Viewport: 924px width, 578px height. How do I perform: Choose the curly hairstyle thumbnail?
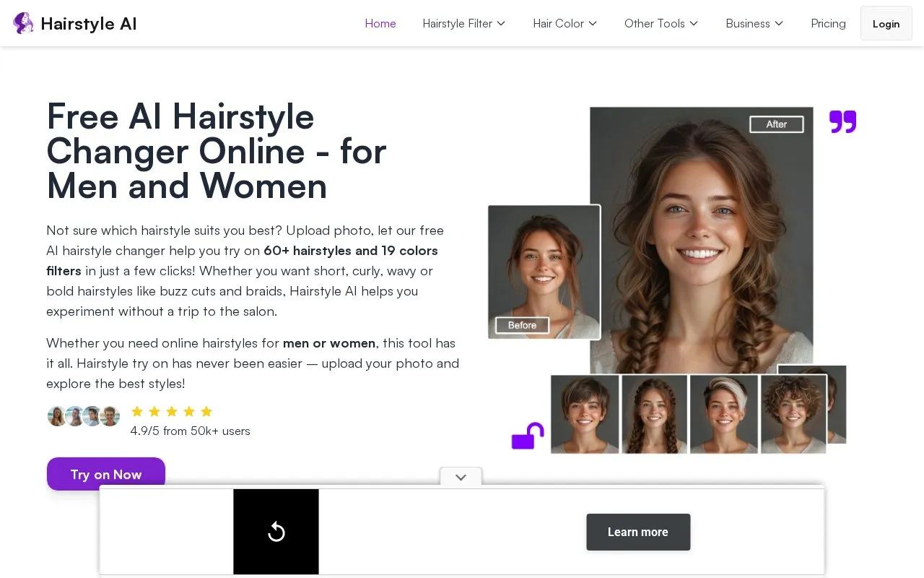(793, 414)
